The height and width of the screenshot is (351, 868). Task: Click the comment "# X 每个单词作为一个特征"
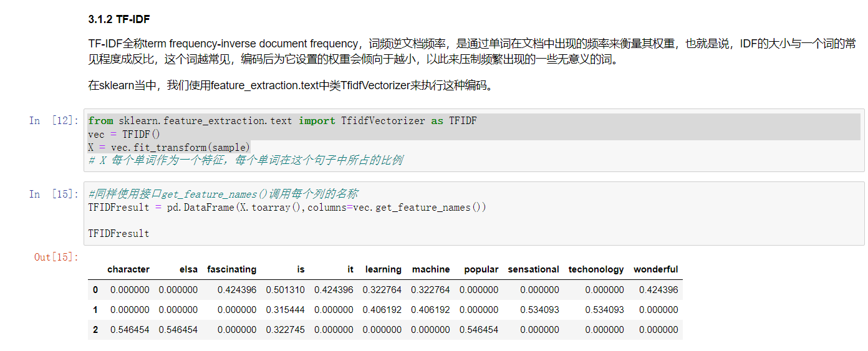coord(245,160)
